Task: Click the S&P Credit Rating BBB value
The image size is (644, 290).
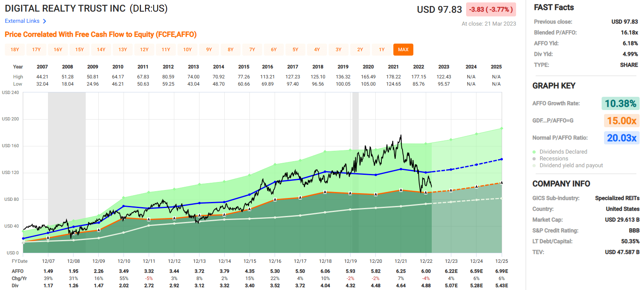Action: coord(634,230)
